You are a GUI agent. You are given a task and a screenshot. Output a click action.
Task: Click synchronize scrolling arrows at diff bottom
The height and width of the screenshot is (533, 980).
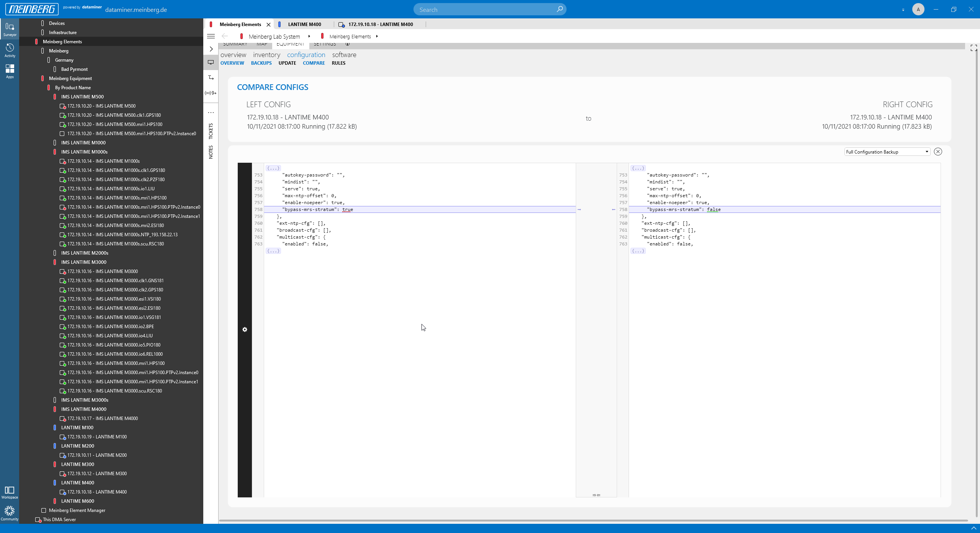596,495
